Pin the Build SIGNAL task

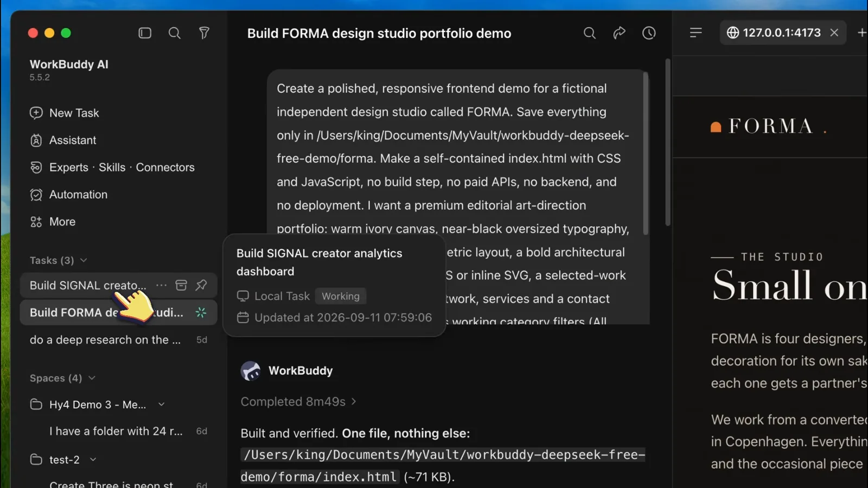tap(201, 285)
